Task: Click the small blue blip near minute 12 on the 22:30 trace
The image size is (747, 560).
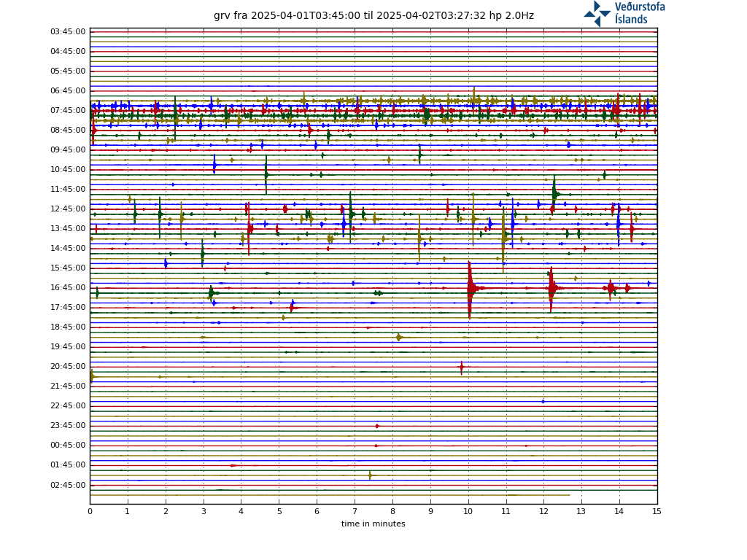Action: click(543, 402)
